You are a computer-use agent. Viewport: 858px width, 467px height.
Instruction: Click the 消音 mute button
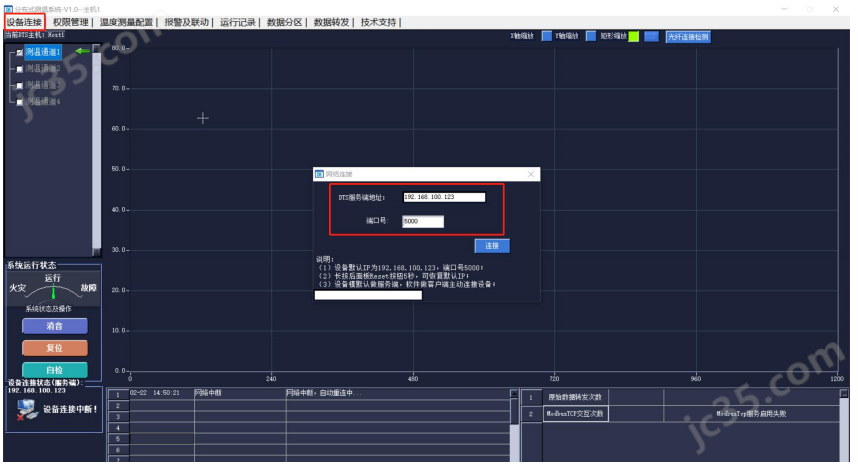coord(55,326)
